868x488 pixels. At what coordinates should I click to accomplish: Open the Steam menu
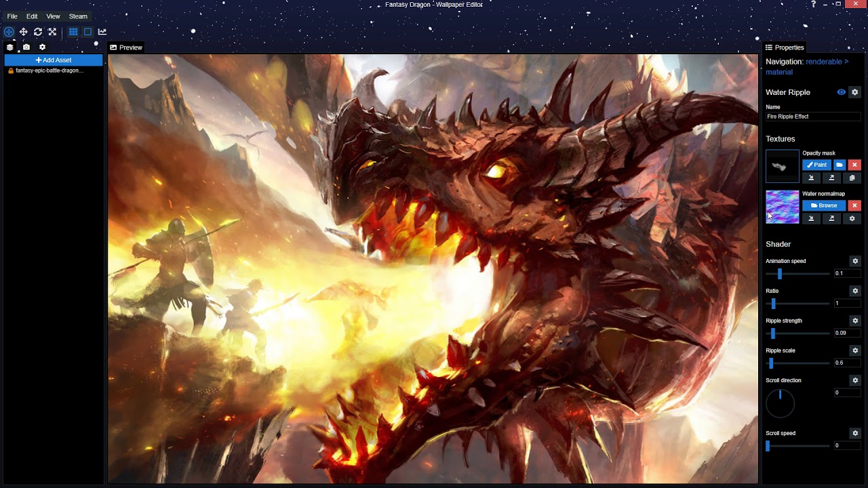pyautogui.click(x=78, y=16)
